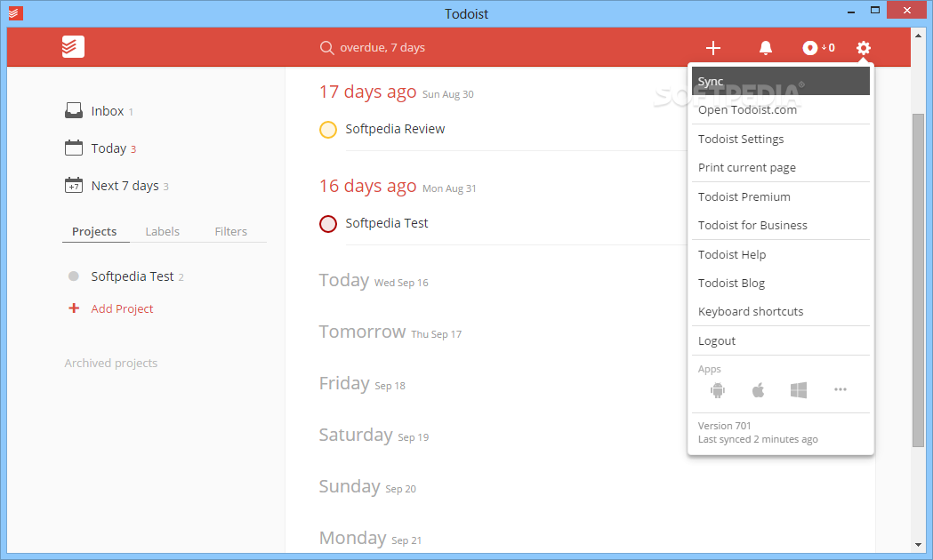Viewport: 933px width, 560px height.
Task: Click the Android app icon
Action: coord(718,390)
